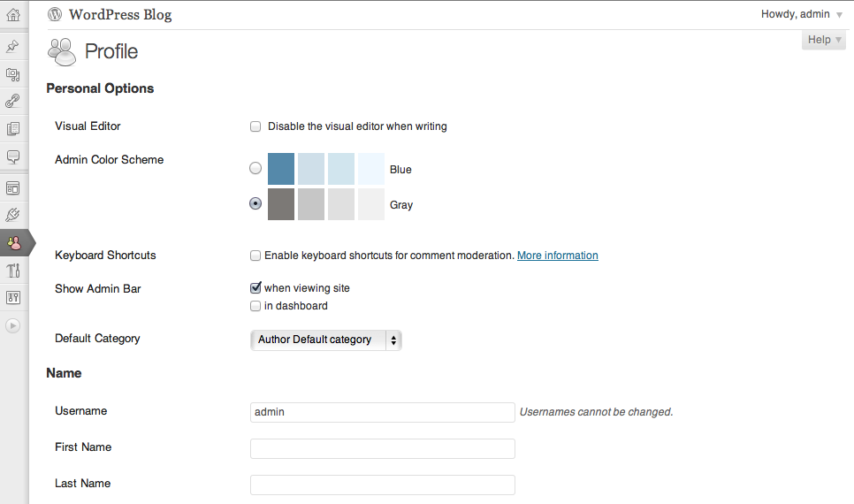Open the Comments speech bubble icon

point(13,157)
